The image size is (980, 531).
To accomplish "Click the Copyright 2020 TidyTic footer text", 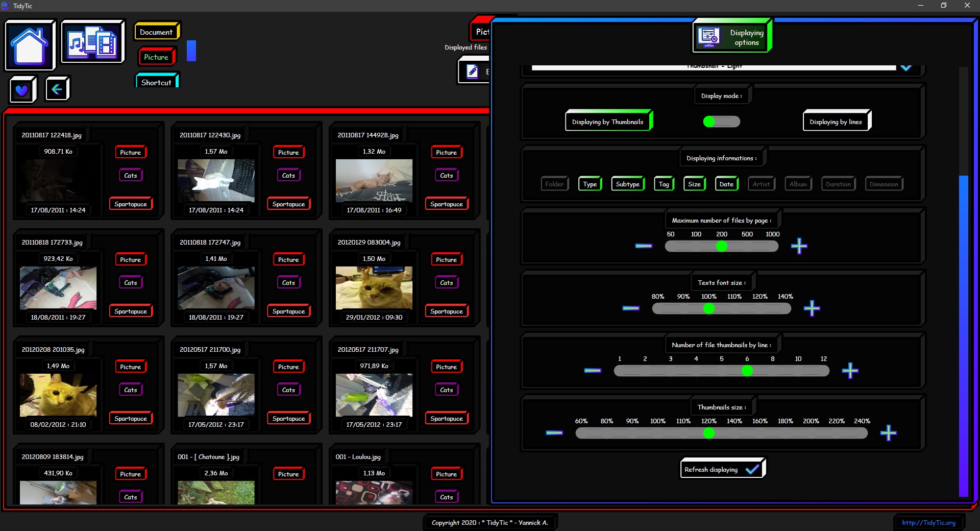I will (x=490, y=522).
